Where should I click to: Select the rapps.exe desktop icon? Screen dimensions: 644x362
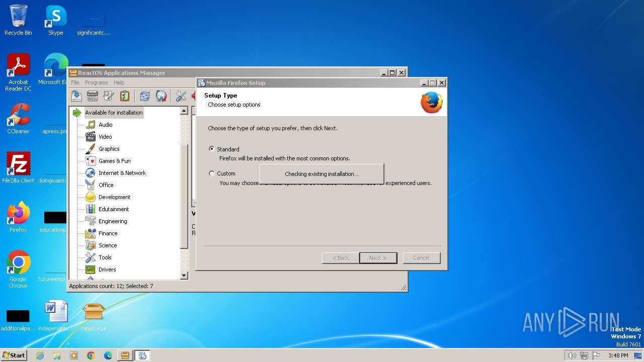94,316
